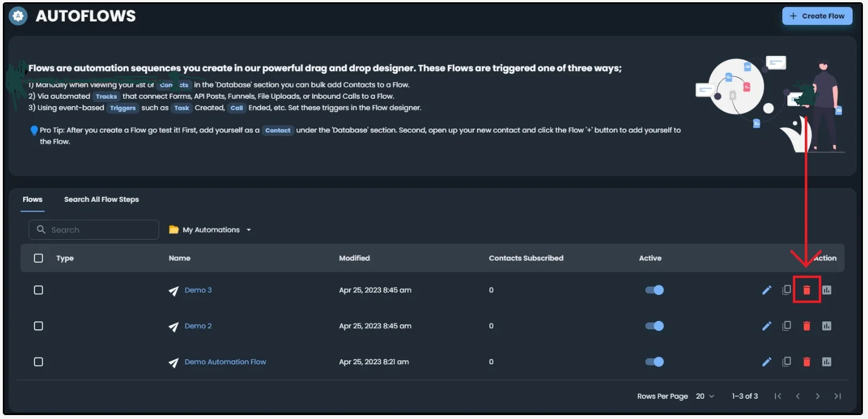
Task: Click the trash icon for Demo 2
Action: (806, 326)
